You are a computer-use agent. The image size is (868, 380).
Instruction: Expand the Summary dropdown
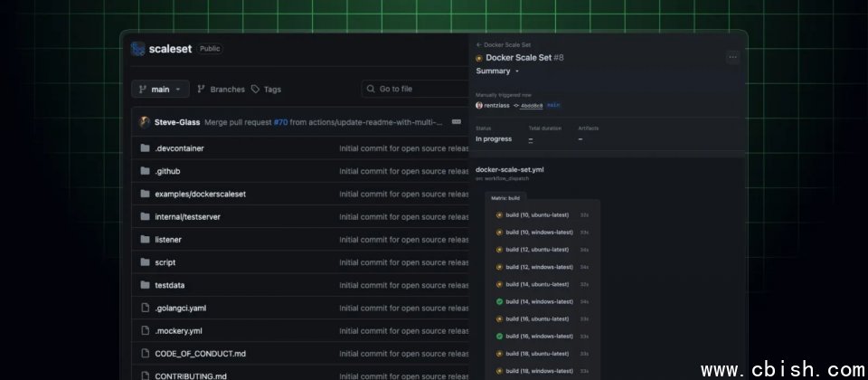[x=498, y=71]
